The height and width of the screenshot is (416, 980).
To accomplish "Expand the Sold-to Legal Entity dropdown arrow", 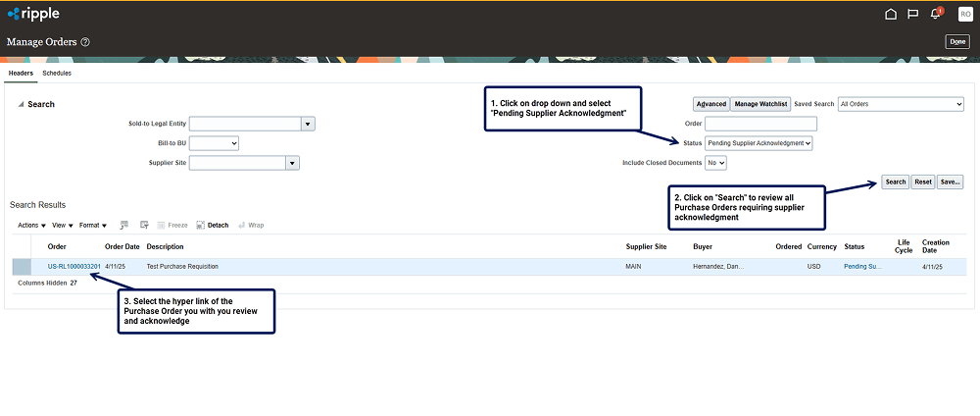I will point(308,124).
